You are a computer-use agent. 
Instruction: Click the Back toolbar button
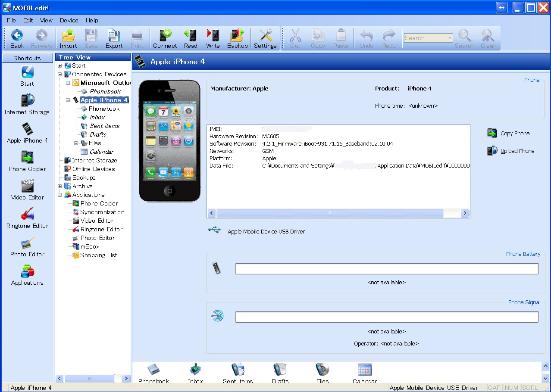pyautogui.click(x=17, y=39)
